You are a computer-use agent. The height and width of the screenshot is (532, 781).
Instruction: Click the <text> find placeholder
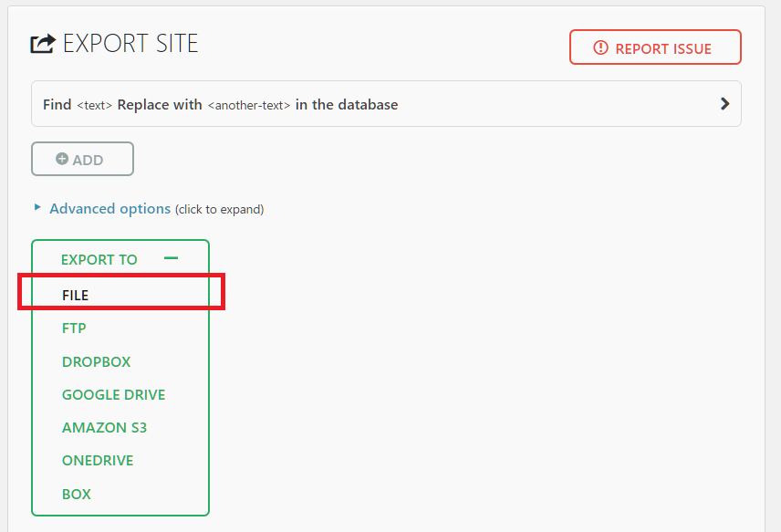[94, 105]
